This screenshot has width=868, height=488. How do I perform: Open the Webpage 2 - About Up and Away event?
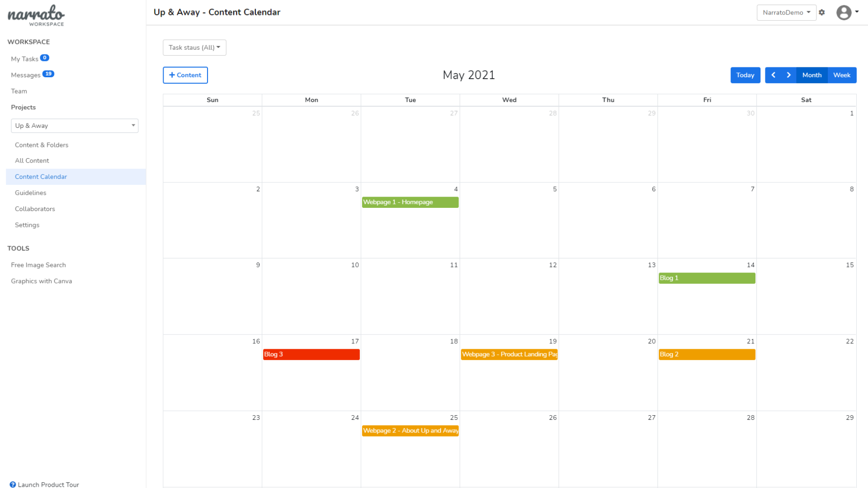click(410, 431)
